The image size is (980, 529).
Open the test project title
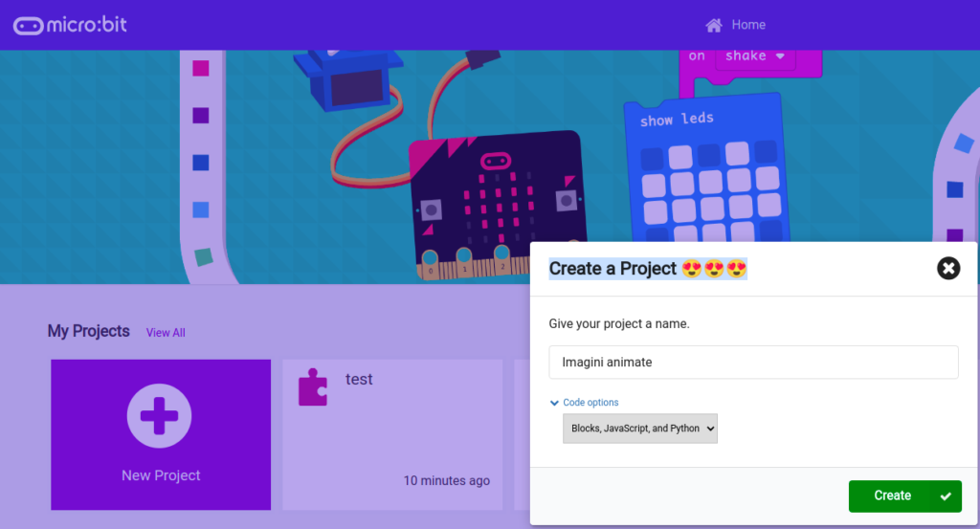click(359, 380)
